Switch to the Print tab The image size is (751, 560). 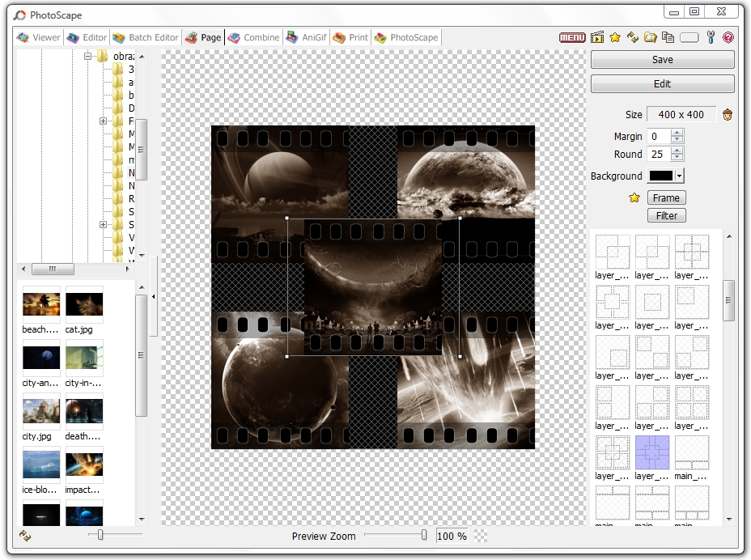coord(350,37)
